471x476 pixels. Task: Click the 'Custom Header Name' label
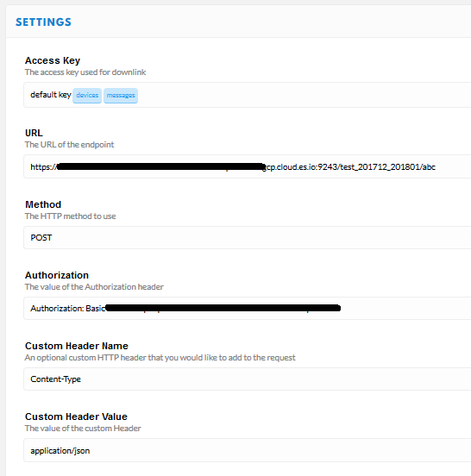(x=77, y=346)
